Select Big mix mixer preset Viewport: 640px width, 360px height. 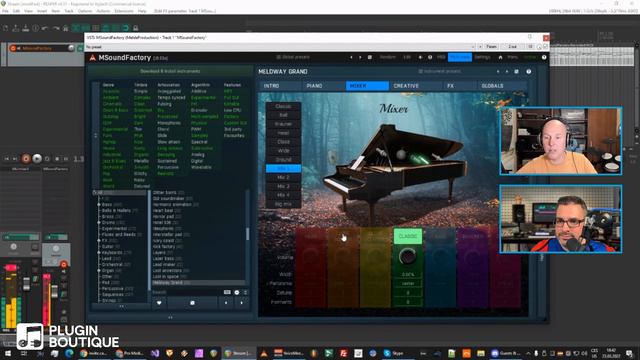(x=283, y=204)
